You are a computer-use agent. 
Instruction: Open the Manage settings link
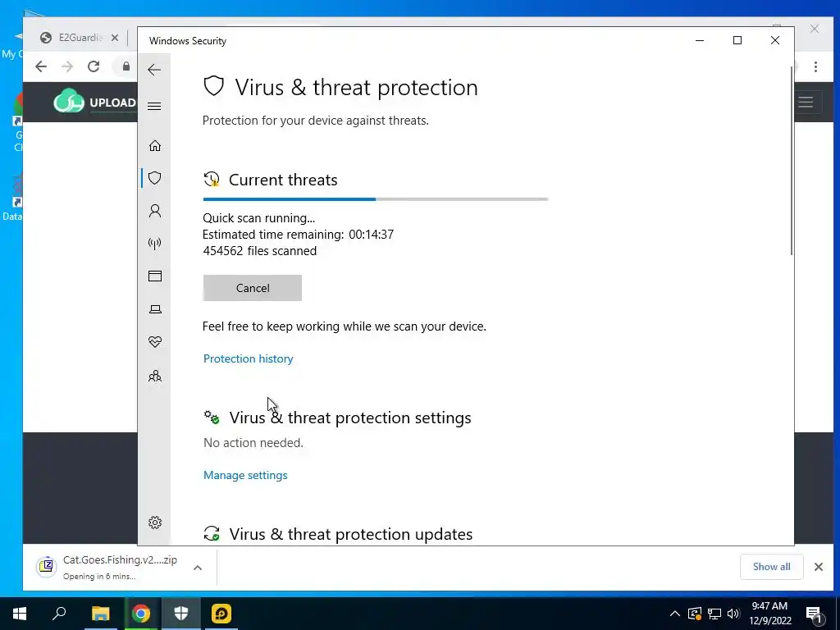click(245, 475)
